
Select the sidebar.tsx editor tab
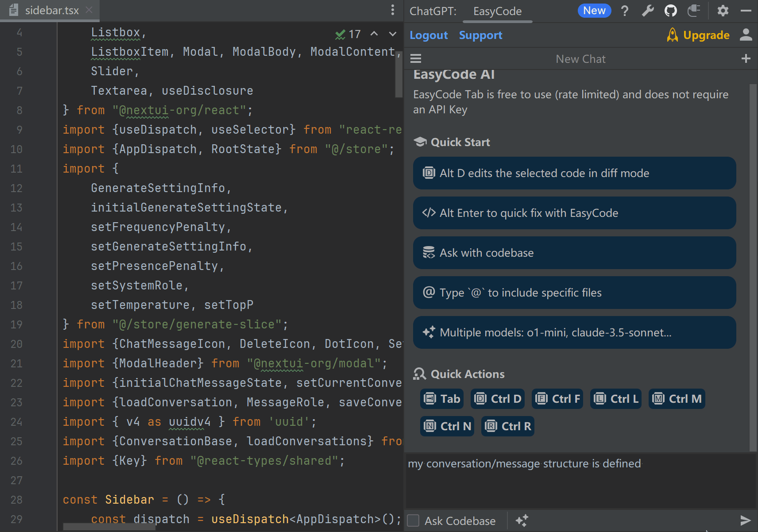pos(51,11)
